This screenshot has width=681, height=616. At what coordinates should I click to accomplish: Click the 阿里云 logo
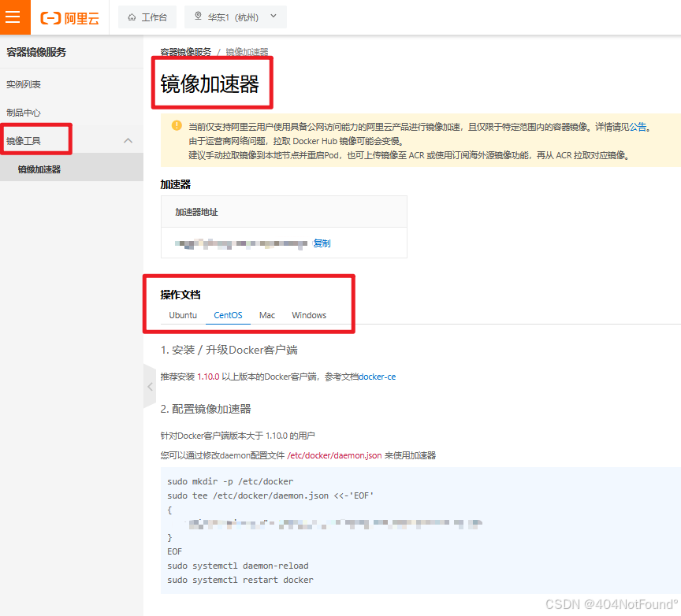point(69,17)
